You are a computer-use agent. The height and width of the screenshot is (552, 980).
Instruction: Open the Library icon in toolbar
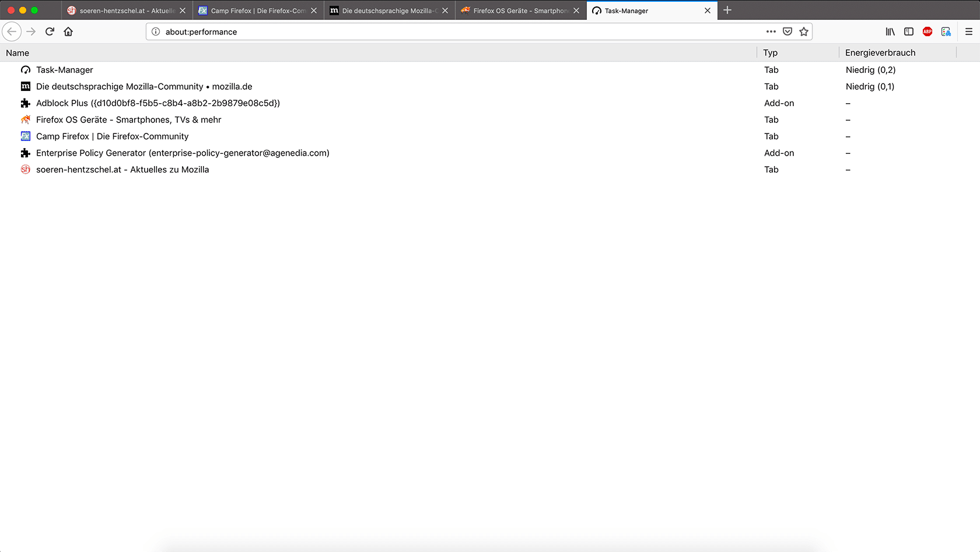pos(890,31)
